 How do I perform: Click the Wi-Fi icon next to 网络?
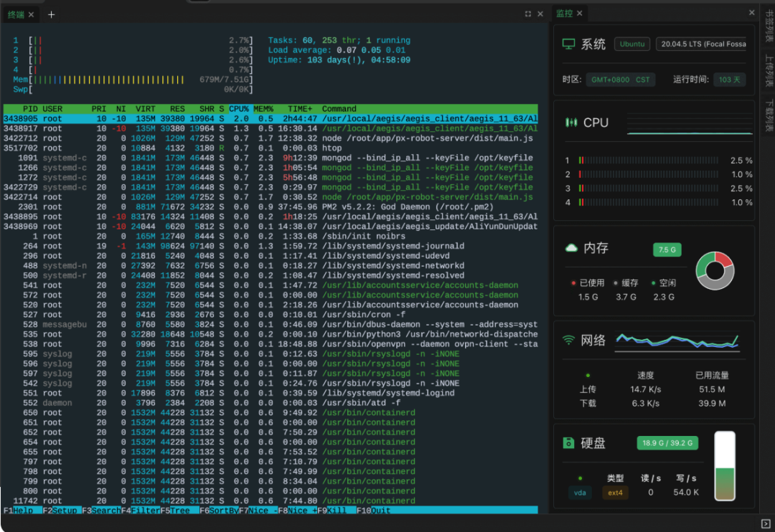tap(569, 341)
